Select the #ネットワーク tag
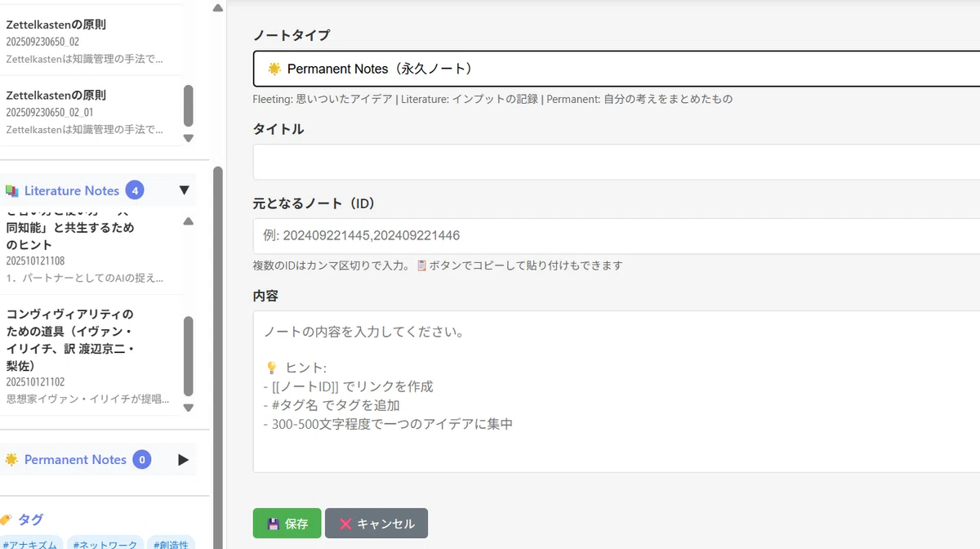 (x=105, y=543)
